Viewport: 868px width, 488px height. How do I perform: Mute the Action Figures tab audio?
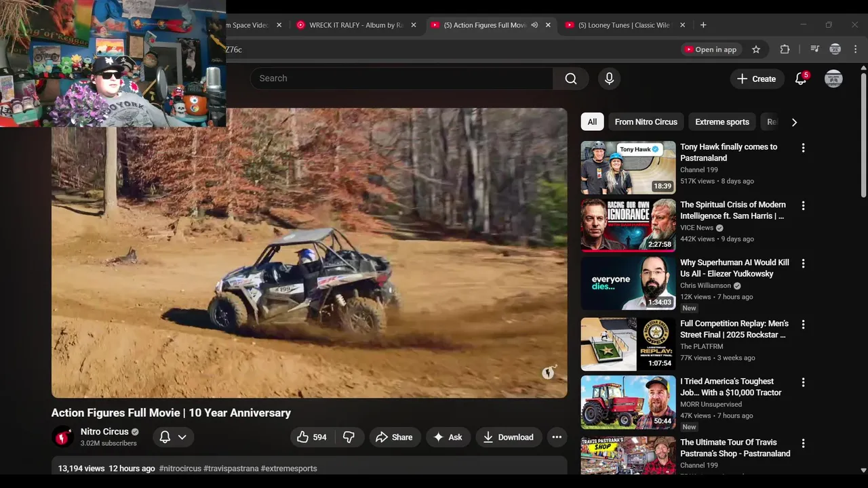coord(534,25)
